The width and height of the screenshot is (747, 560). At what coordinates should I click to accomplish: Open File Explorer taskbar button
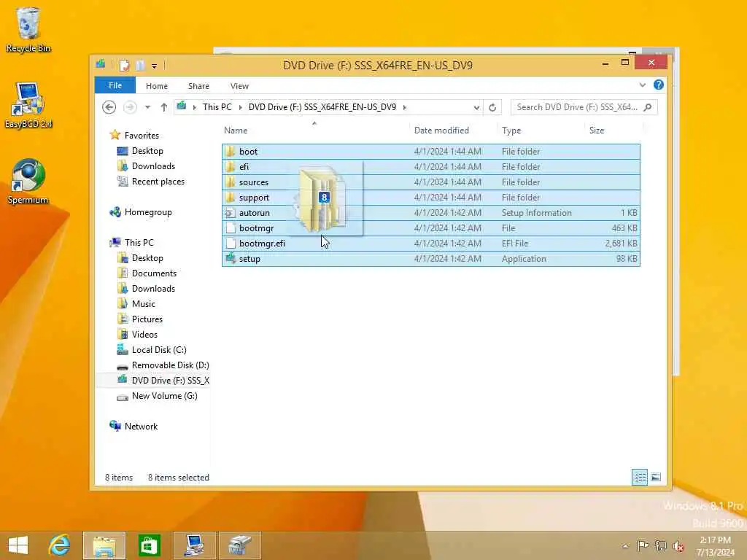point(104,545)
